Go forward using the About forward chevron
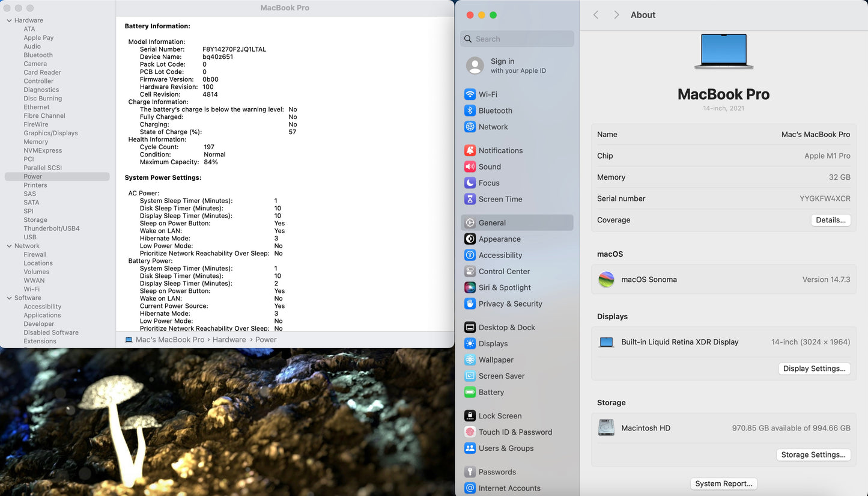 [616, 15]
